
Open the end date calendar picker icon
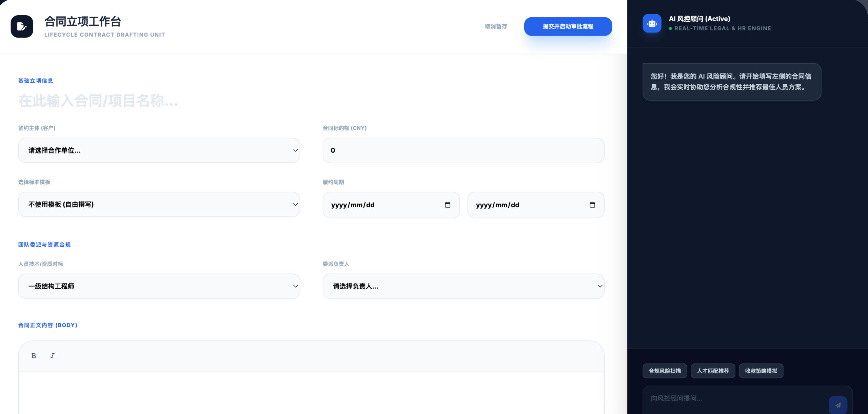[x=592, y=205]
